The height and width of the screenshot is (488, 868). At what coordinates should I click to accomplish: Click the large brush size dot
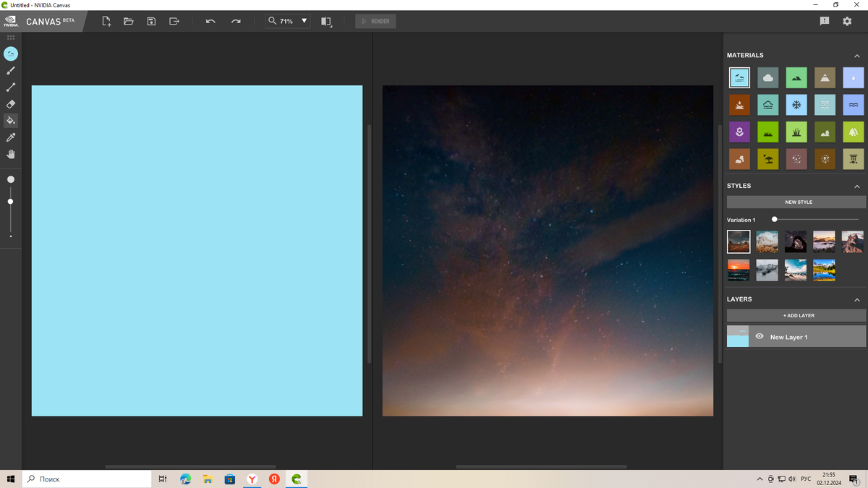11,179
